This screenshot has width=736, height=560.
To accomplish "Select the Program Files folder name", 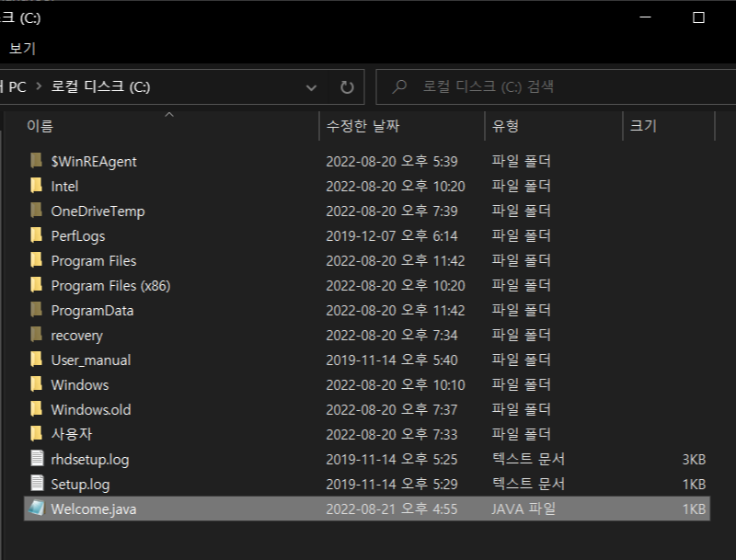I will (94, 261).
